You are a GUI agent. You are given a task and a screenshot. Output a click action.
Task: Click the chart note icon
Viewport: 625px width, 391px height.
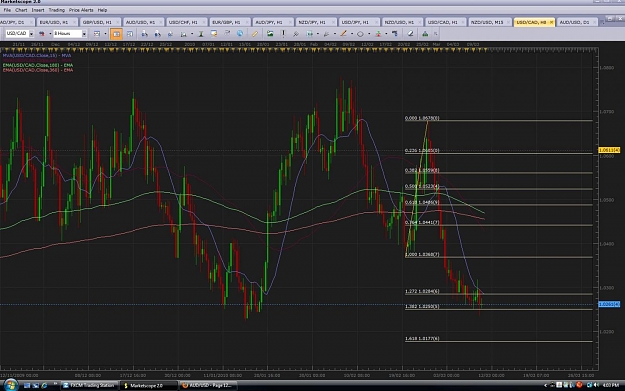[214, 34]
